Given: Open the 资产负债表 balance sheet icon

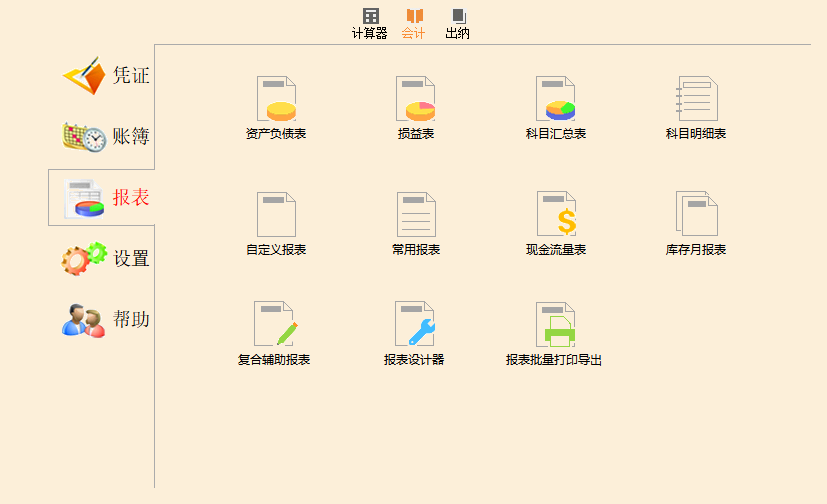Looking at the screenshot, I should coord(276,99).
